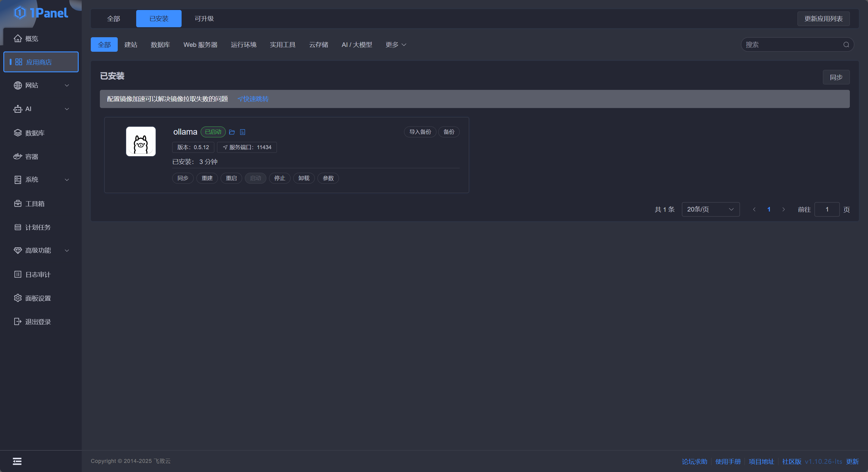Screen dimensions: 868x472
Task: Filter apps by 数据库 category
Action: [x=160, y=44]
